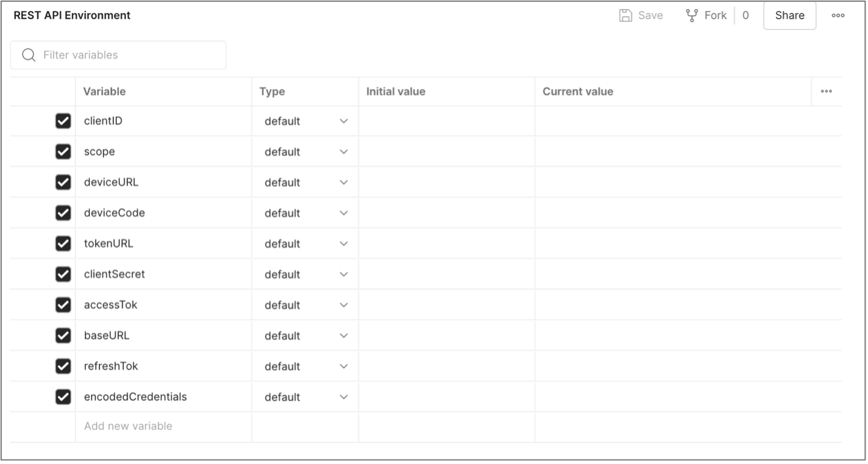Click the fork count showing 0

[x=745, y=15]
